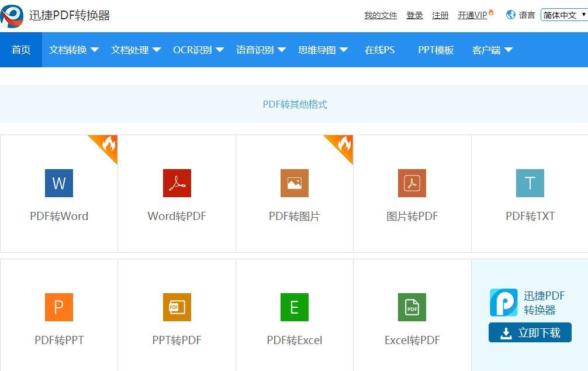The image size is (588, 371).
Task: Open the 文档处理 dropdown menu
Action: pyautogui.click(x=136, y=50)
